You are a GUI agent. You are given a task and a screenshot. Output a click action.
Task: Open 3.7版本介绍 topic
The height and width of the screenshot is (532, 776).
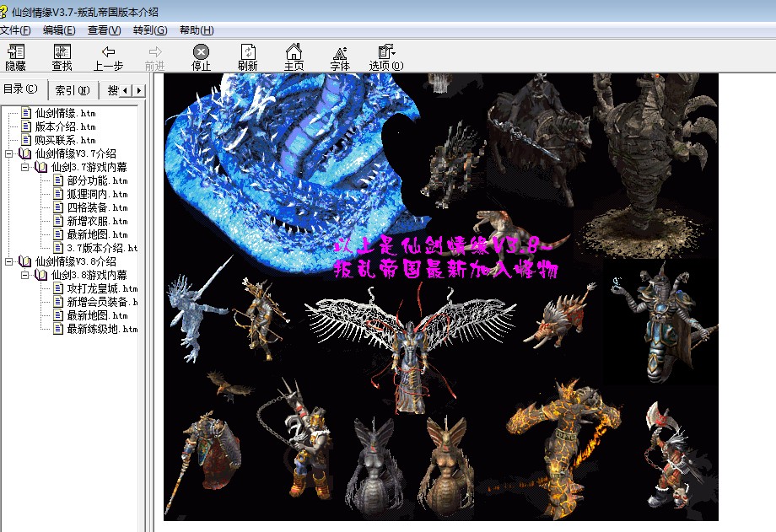102,248
